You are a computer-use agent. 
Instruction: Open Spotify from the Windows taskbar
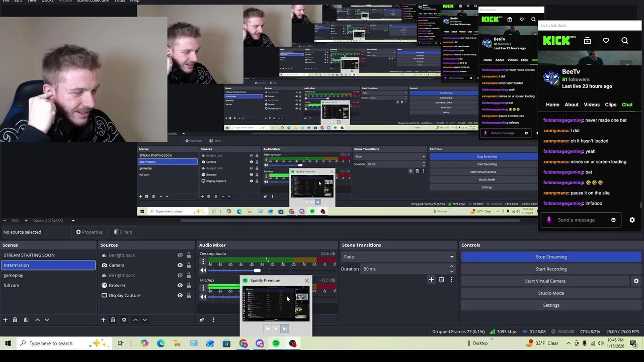click(x=276, y=343)
